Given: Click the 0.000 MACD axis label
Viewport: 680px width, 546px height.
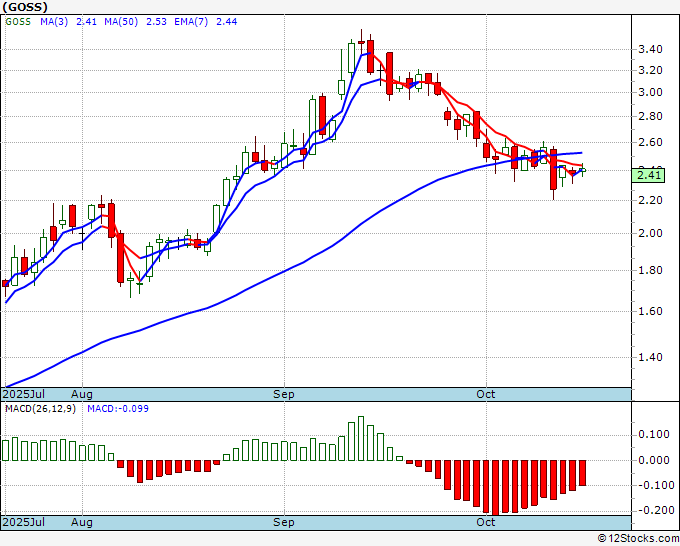Looking at the screenshot, I should (654, 460).
